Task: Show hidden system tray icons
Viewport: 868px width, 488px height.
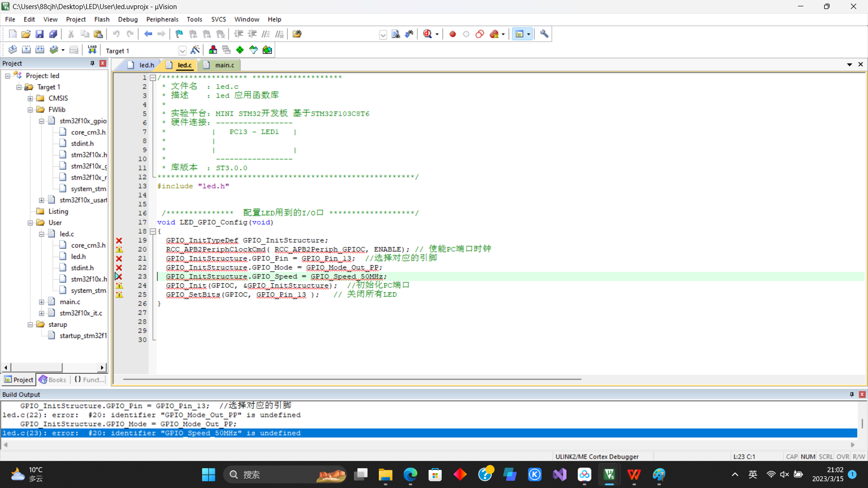Action: tap(735, 474)
